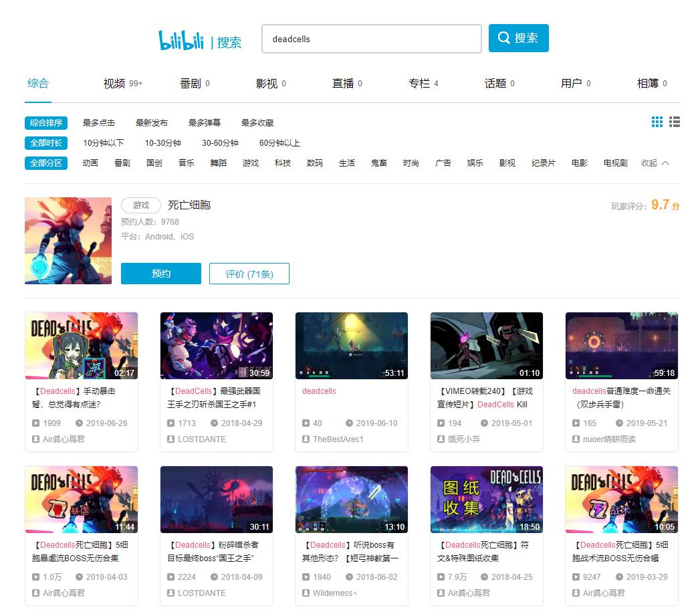The image size is (700, 612).
Task: Select the 综合 tab
Action: click(38, 84)
